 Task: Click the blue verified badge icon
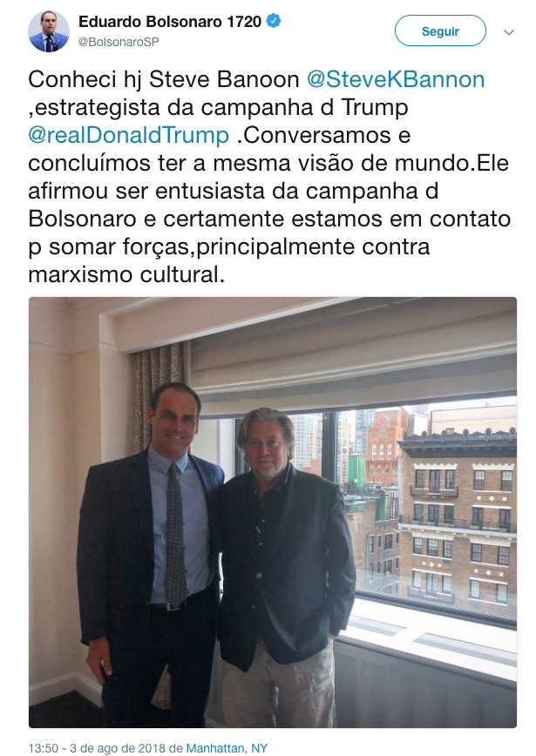274,21
